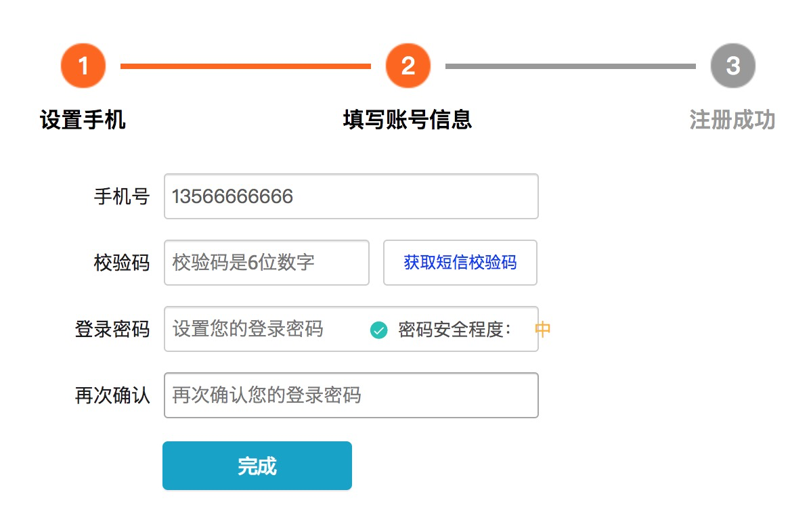Click the 手机号 field label
Image resolution: width=811 pixels, height=532 pixels.
(x=121, y=196)
